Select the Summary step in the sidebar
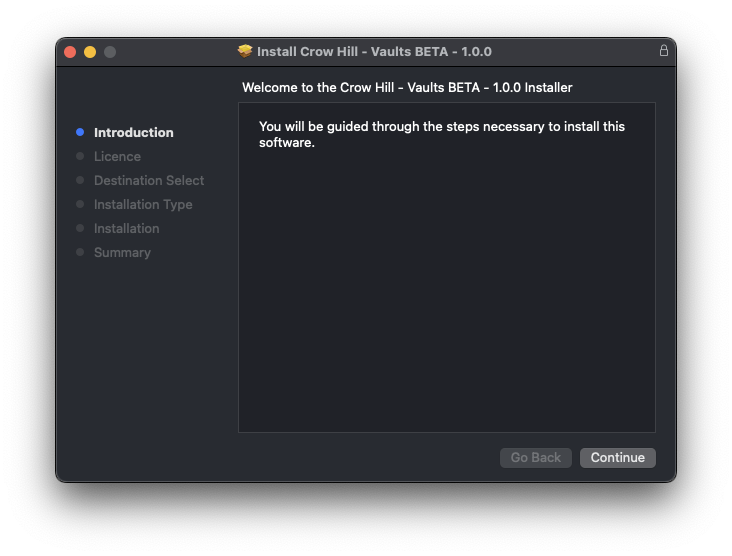The width and height of the screenshot is (732, 556). pyautogui.click(x=122, y=252)
